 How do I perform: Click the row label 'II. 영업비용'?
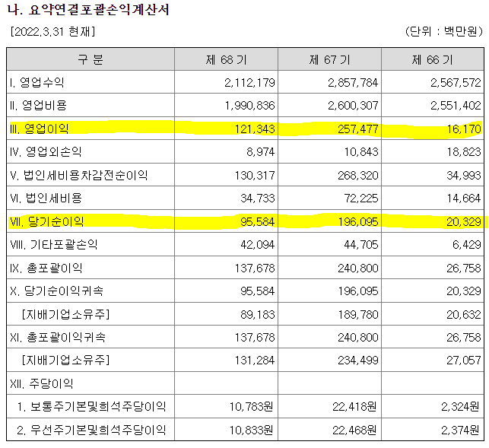38,106
